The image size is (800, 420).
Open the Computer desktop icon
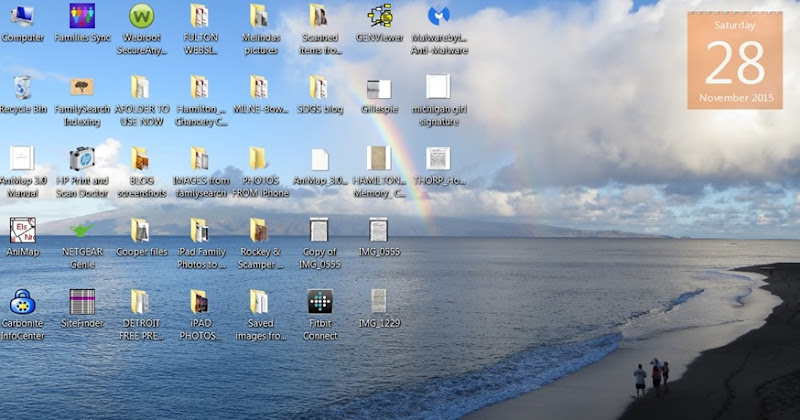tap(22, 23)
